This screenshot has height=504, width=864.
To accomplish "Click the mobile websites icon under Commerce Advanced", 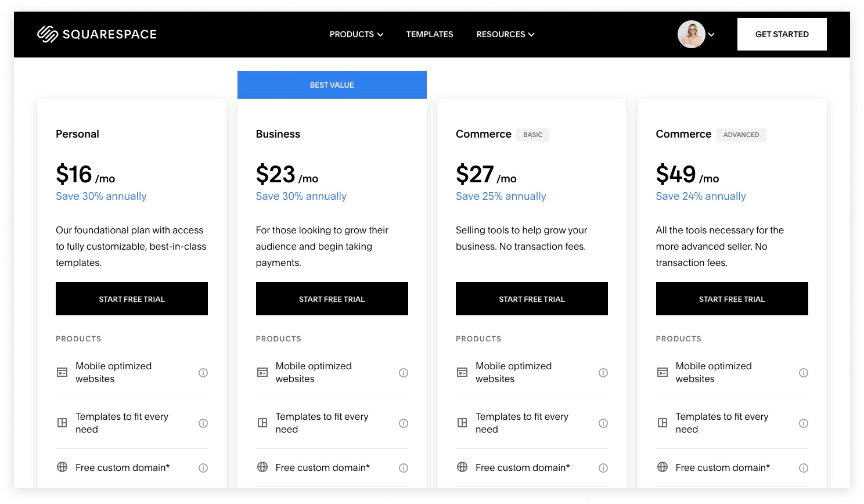I will pos(662,372).
